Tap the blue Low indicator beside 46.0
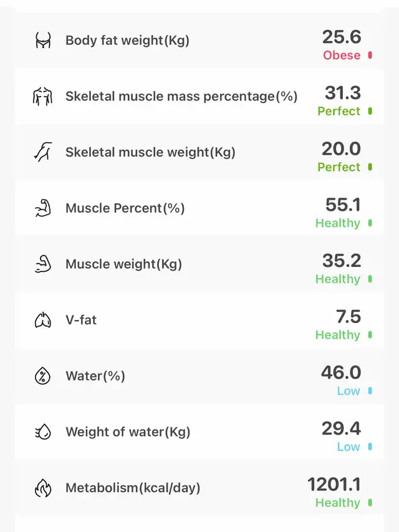This screenshot has width=399, height=532. point(370,391)
